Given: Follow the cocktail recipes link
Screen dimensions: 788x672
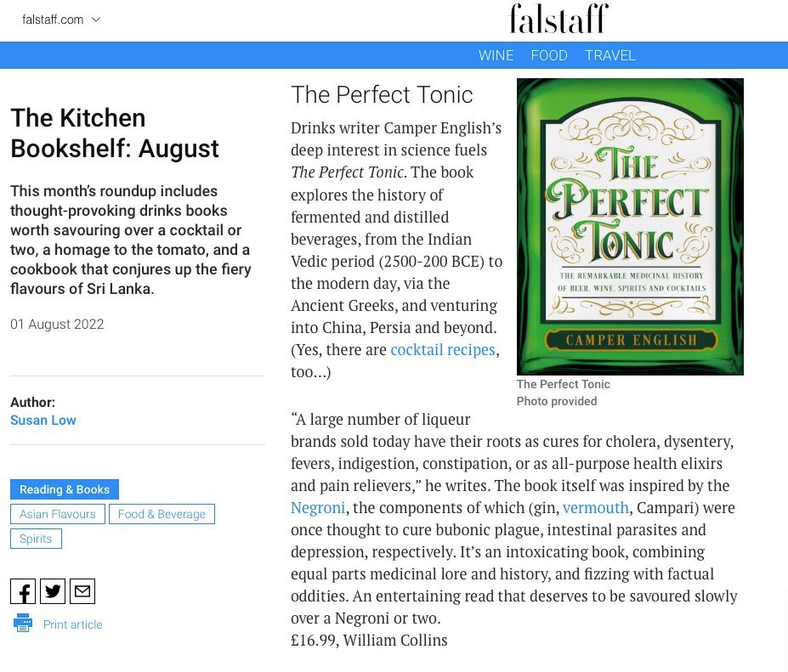Looking at the screenshot, I should tap(442, 350).
